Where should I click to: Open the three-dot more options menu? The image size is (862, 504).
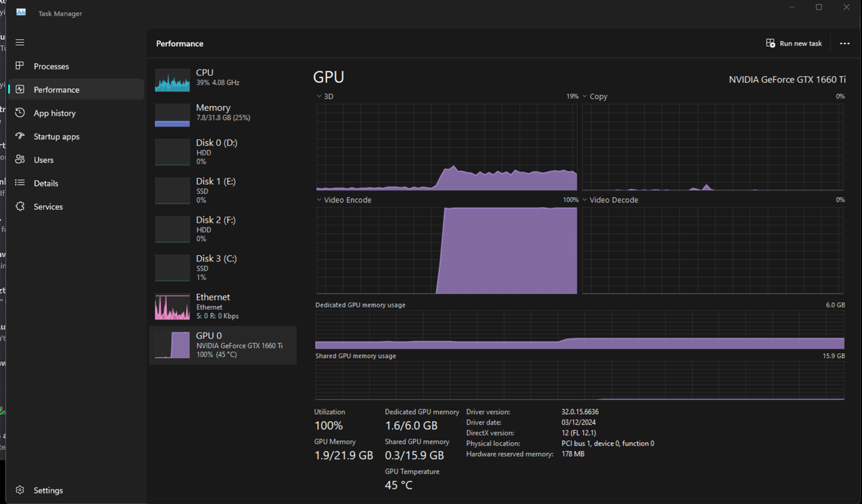click(x=844, y=43)
